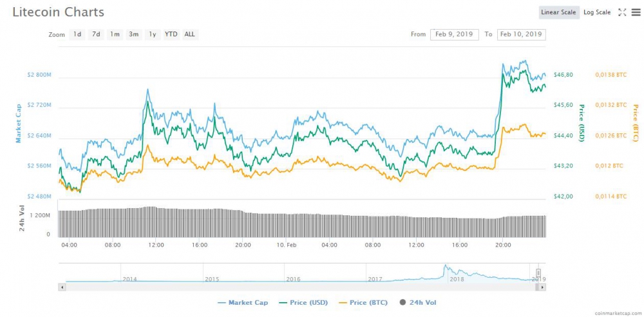Click the 2016 label in navigator
This screenshot has width=644, height=317.
click(x=293, y=279)
